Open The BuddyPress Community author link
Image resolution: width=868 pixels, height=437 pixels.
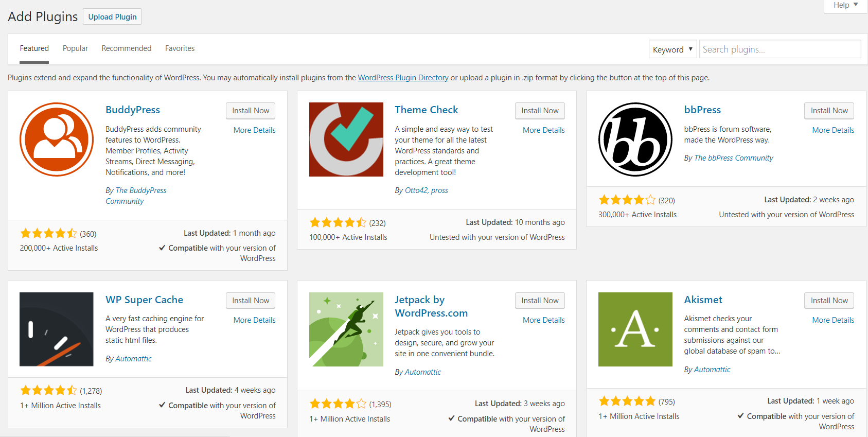[x=136, y=196]
